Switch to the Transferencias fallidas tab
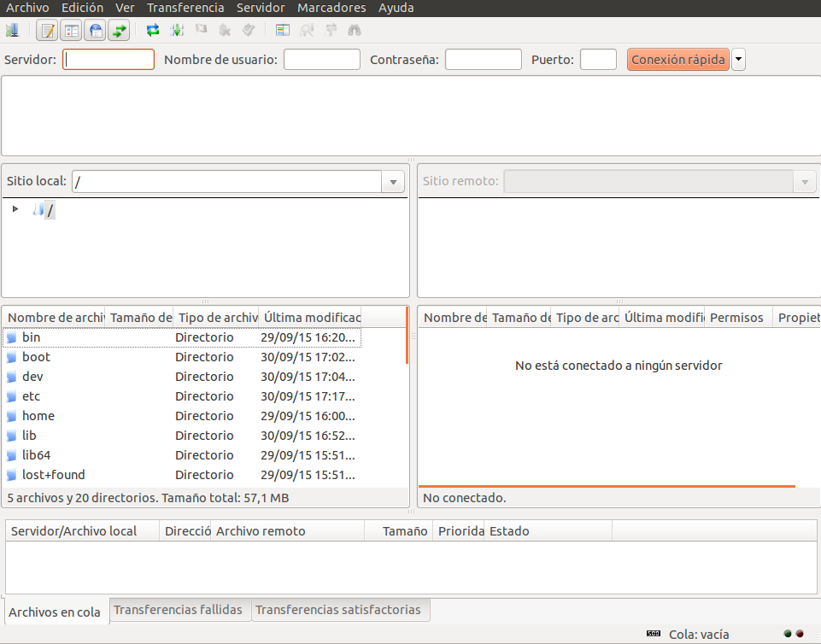The width and height of the screenshot is (821, 644). (179, 610)
